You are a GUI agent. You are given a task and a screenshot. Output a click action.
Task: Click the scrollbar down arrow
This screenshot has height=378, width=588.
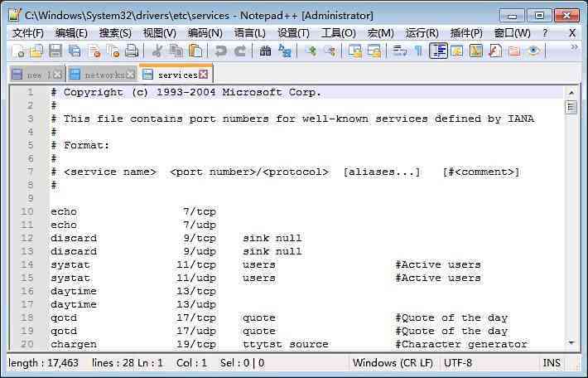[x=571, y=342]
